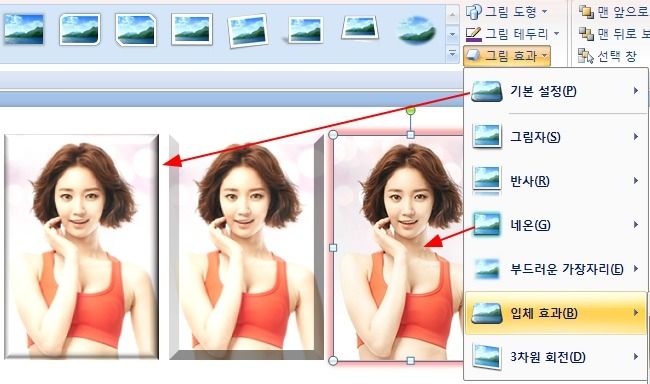Apply the soft edge oval picture style
The image size is (650, 384).
coord(416,30)
